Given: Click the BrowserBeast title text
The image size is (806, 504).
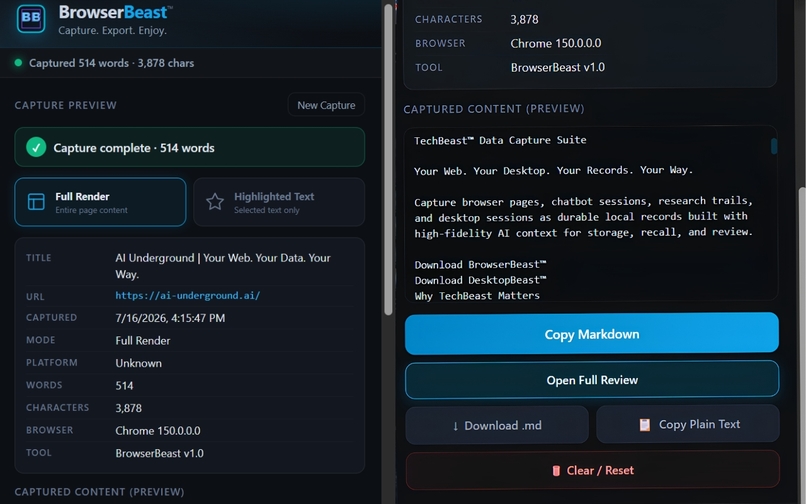Looking at the screenshot, I should pos(116,12).
